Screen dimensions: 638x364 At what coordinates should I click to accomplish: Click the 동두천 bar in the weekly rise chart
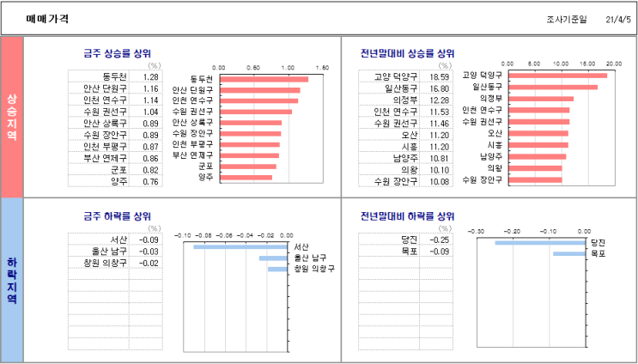264,79
